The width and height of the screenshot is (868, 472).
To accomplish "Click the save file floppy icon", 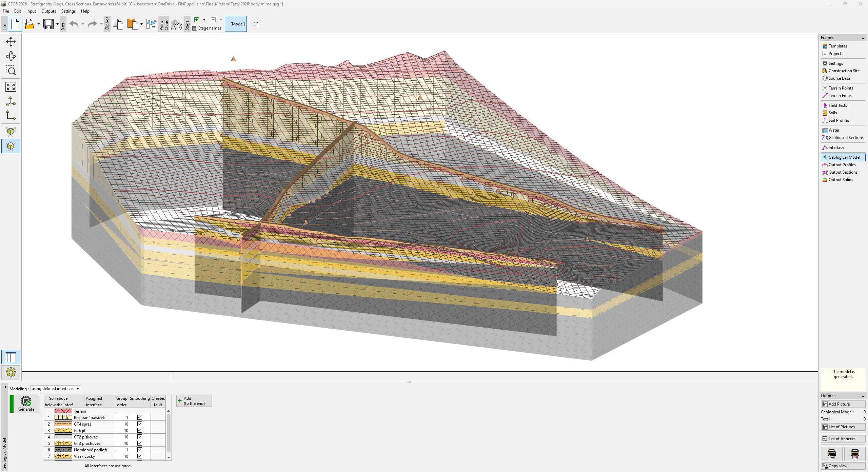I will tap(48, 24).
